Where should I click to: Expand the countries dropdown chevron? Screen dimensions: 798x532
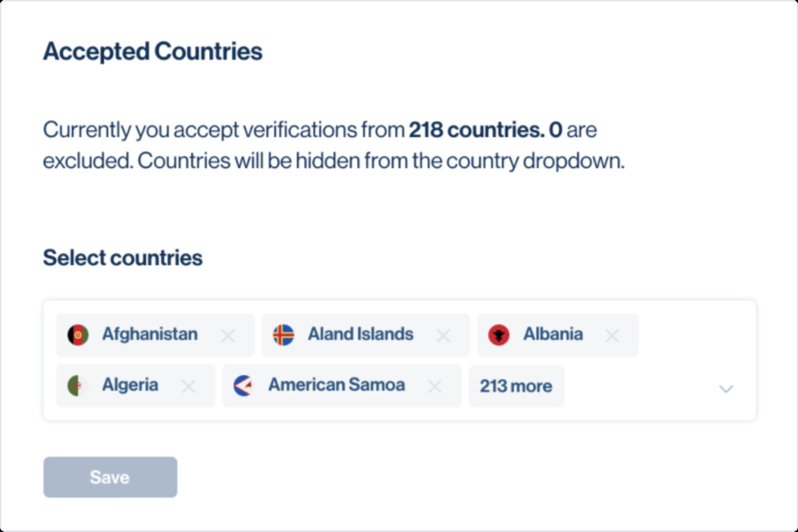[x=726, y=389]
